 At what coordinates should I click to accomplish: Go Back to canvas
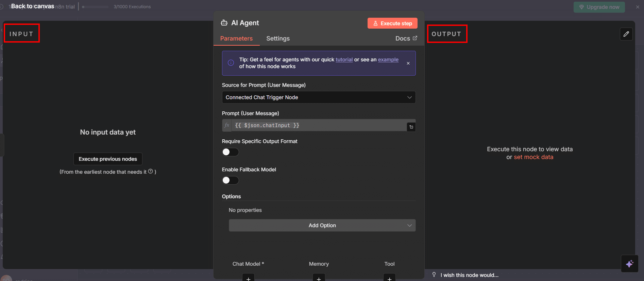click(x=33, y=6)
